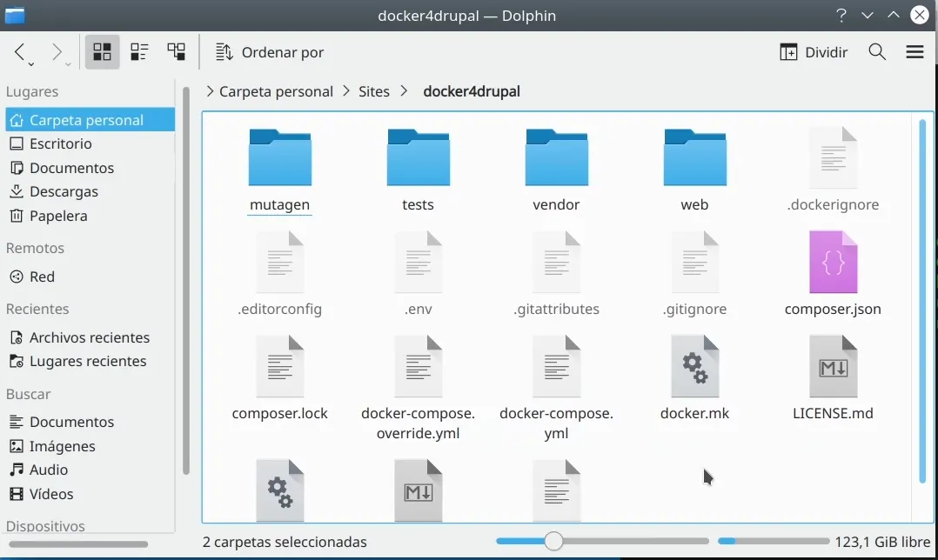
Task: Switch to compact view mode
Action: coord(139,52)
